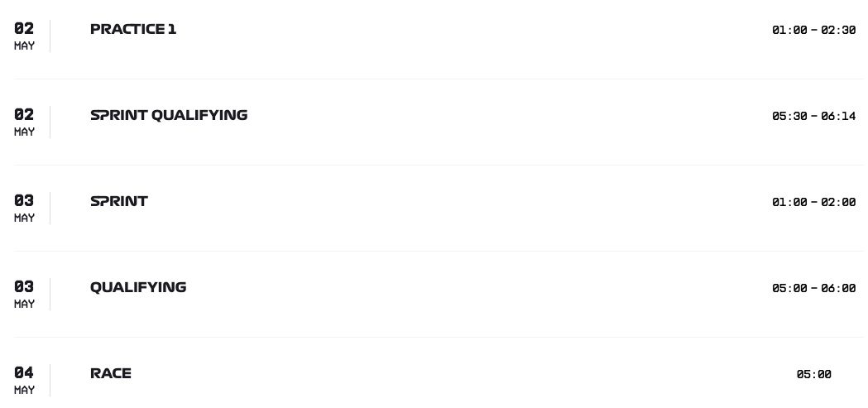
Task: Click the 01:00 – 02:30 Practice 1 time
Action: point(813,30)
